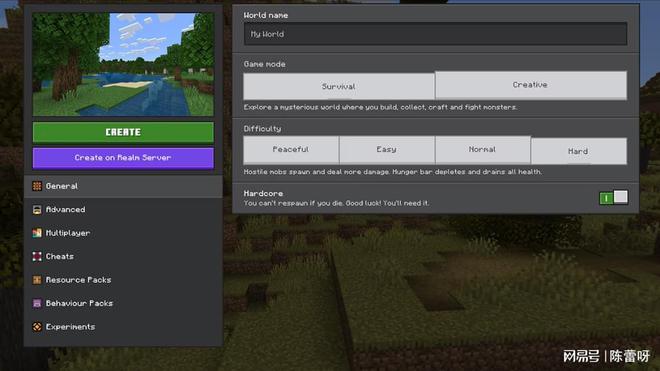Open the Experiments tab
Viewport: 660px width, 371px height.
point(123,327)
